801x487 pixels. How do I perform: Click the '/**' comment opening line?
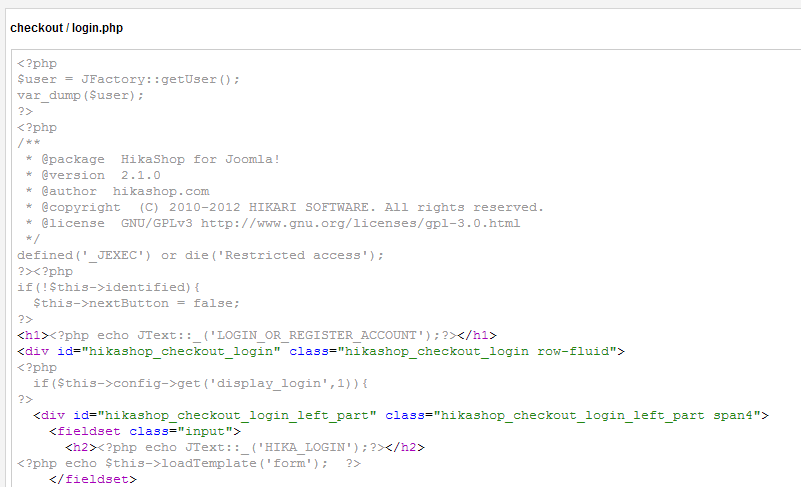pos(29,143)
